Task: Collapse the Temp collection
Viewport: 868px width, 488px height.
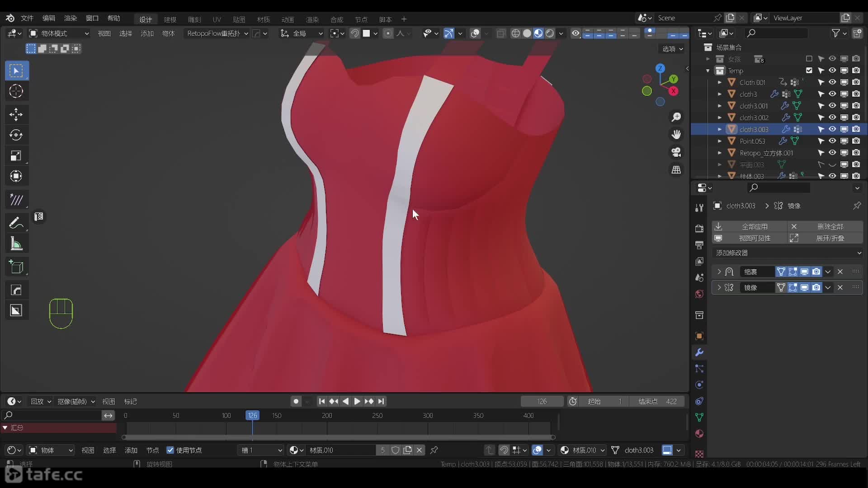Action: [x=708, y=70]
